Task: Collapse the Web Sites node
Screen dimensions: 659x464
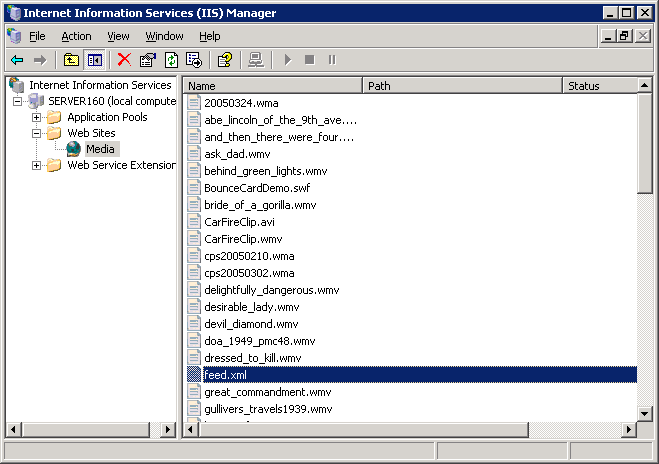Action: coord(37,133)
